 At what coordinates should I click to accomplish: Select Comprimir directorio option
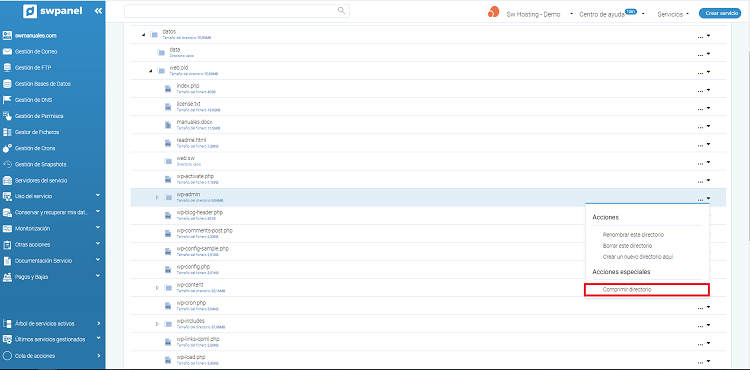647,289
